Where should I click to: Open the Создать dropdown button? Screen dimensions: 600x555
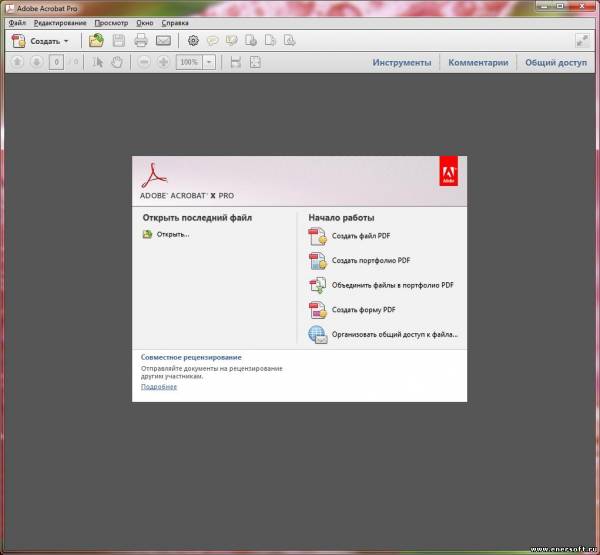tap(40, 41)
